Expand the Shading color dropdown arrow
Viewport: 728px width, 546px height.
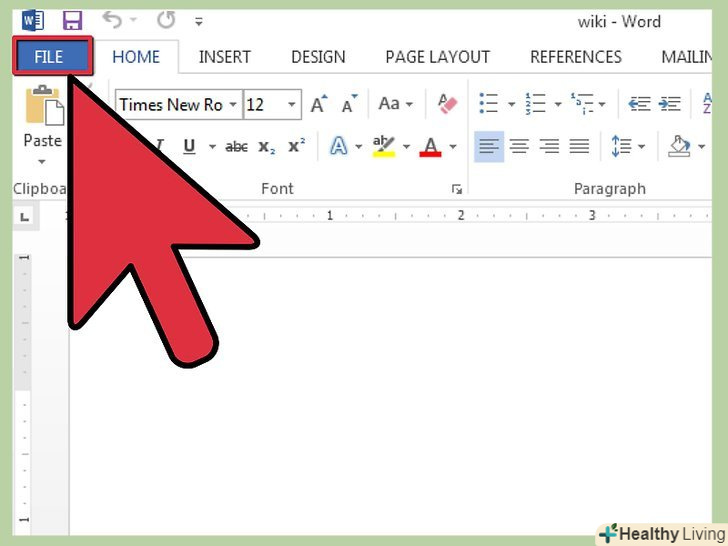[702, 147]
